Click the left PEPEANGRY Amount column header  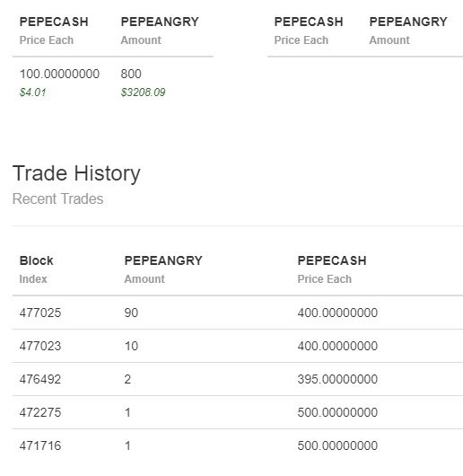(x=160, y=31)
